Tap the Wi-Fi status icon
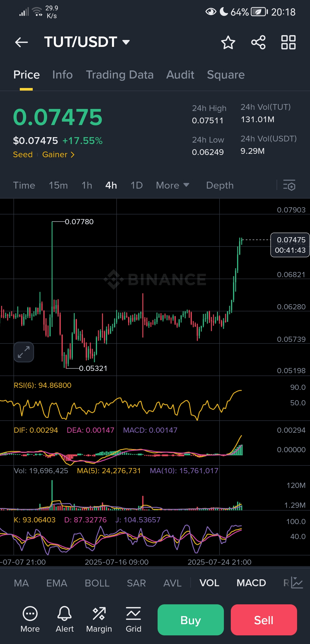Screen dimensions: 310x644 tap(37, 11)
